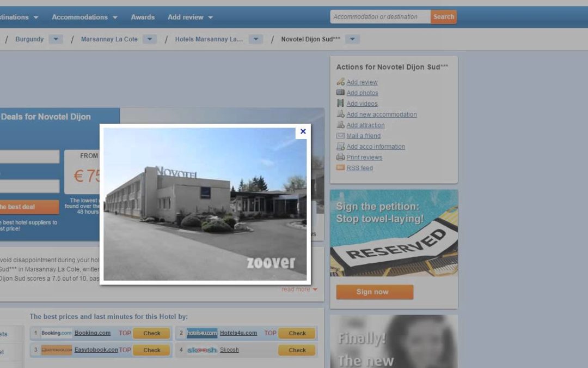Expand the Burgundy breadcrumb dropdown

click(56, 39)
